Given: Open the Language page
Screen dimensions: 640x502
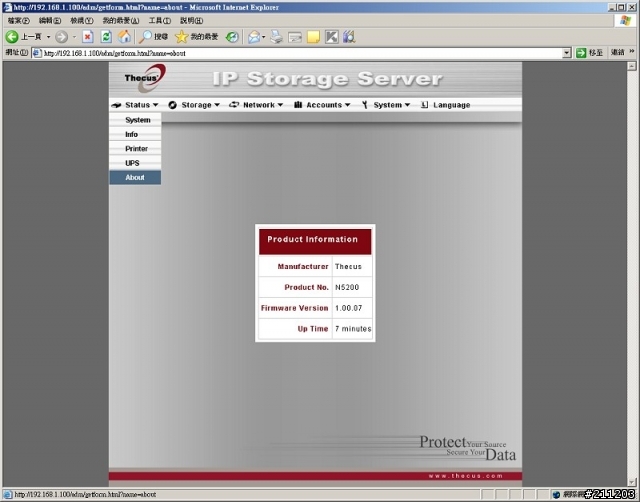Looking at the screenshot, I should [445, 105].
